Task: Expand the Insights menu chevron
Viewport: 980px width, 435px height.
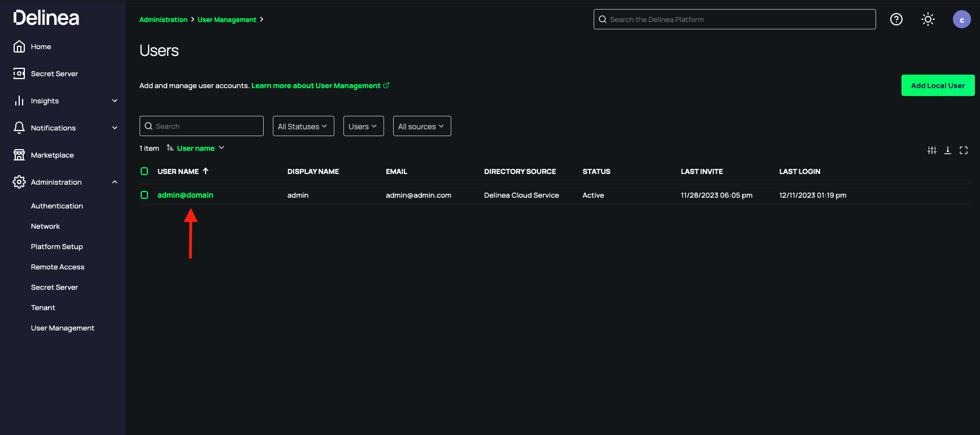Action: [x=115, y=101]
